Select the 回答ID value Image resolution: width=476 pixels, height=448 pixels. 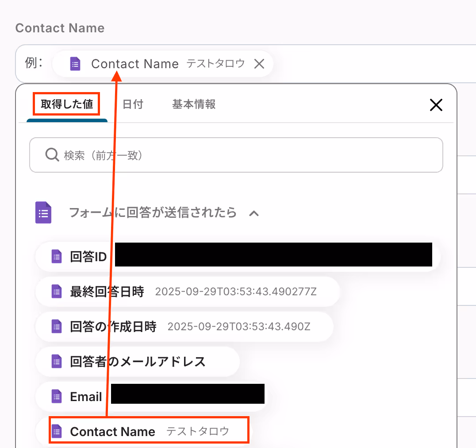238,257
